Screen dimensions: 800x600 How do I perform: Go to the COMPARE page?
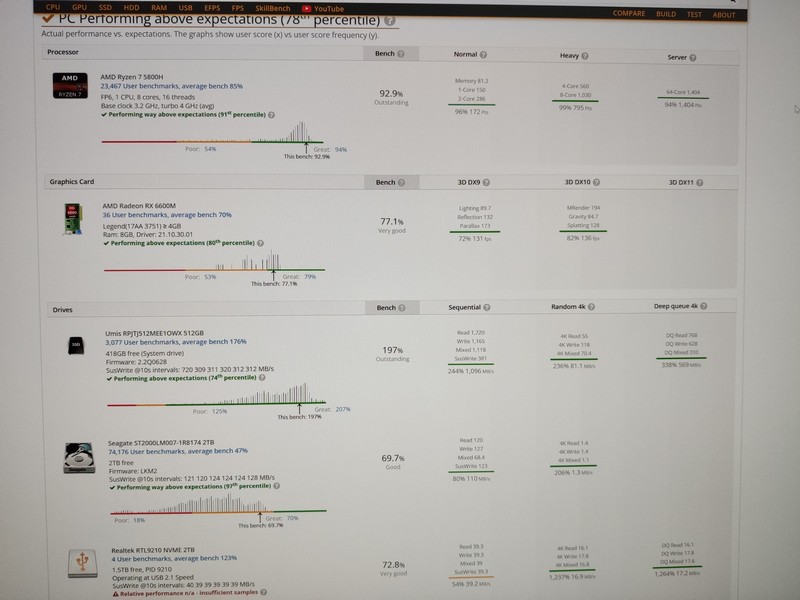pos(629,13)
